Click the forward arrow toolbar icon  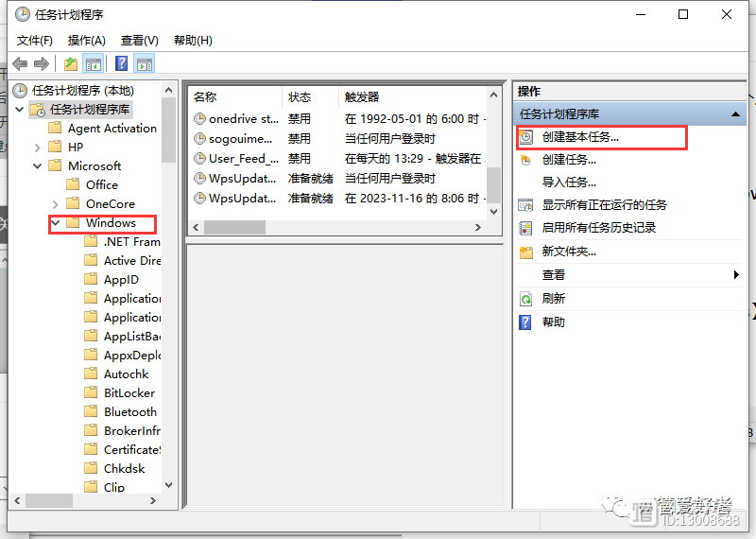click(x=42, y=63)
